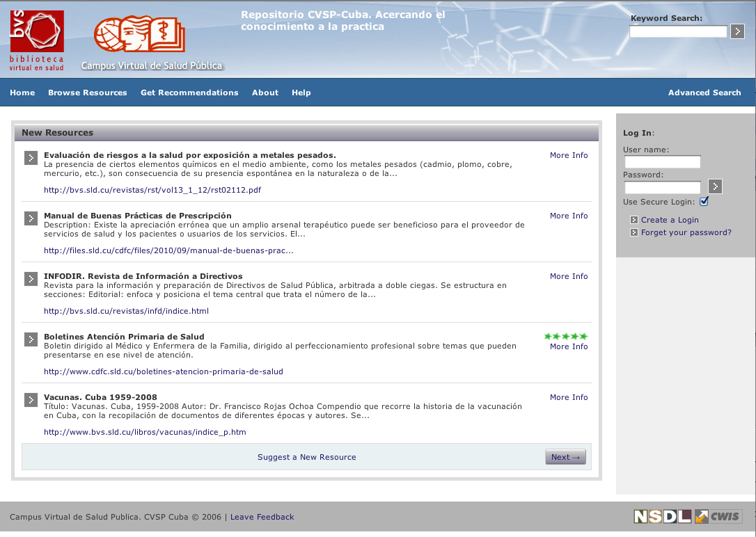Click the BVS biblioteca virtual logo
Image resolution: width=756 pixels, height=537 pixels.
pyautogui.click(x=37, y=40)
